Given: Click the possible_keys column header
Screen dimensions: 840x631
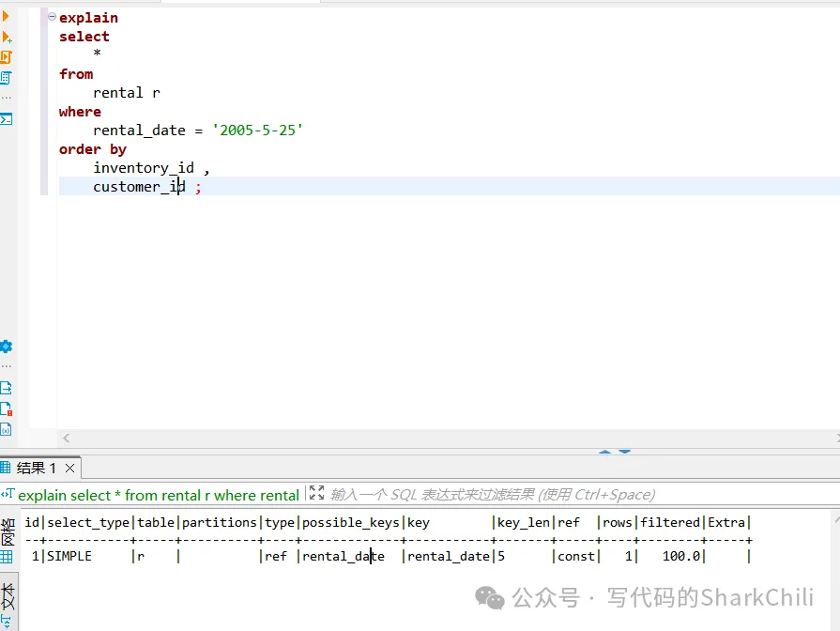Looking at the screenshot, I should tap(350, 522).
